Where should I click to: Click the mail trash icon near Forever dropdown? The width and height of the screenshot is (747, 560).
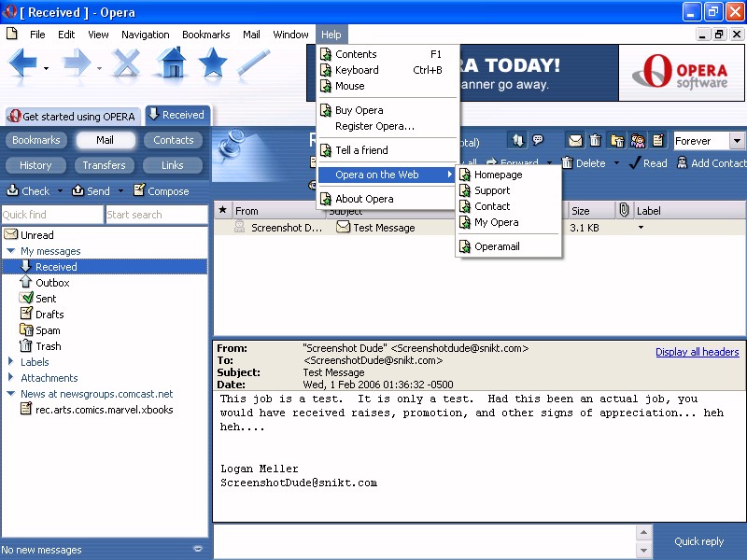[595, 141]
